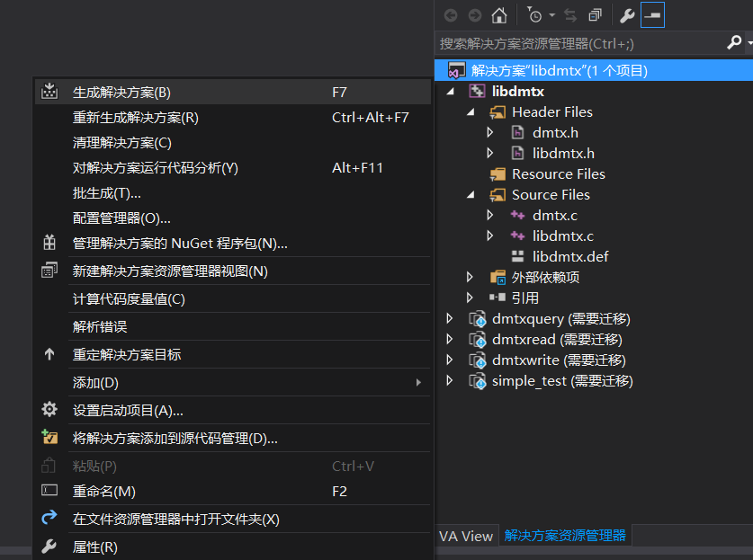Click the Pending Changes Filter clock icon

535,14
